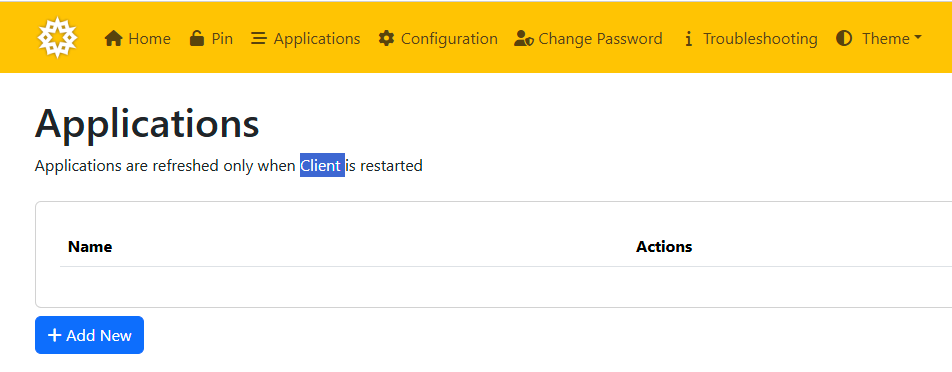Click the Actions column header
The width and height of the screenshot is (952, 372).
(664, 247)
